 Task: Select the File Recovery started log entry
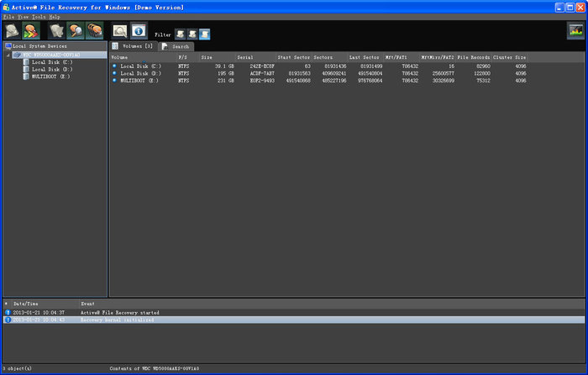(294, 313)
